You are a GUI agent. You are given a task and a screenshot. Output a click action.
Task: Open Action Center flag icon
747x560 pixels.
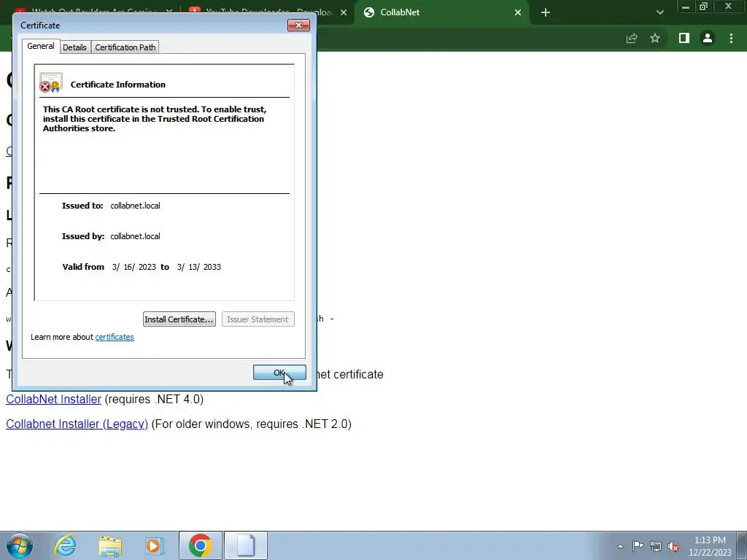pos(638,546)
